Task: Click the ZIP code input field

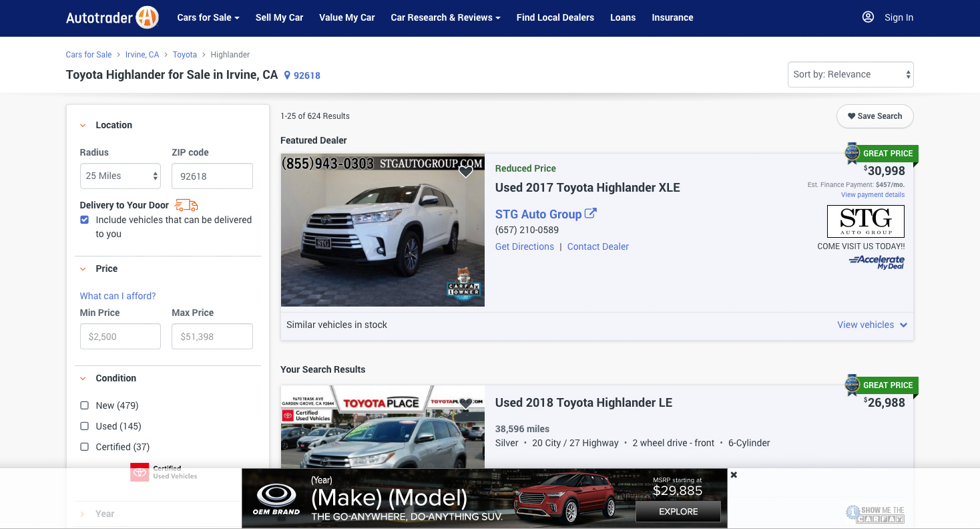Action: (212, 176)
